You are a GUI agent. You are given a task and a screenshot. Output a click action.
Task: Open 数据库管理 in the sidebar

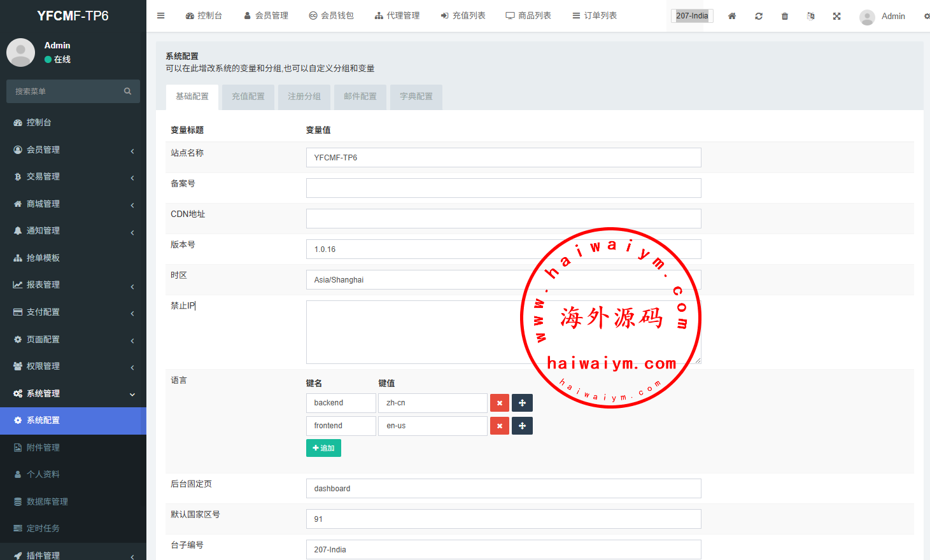tap(47, 501)
